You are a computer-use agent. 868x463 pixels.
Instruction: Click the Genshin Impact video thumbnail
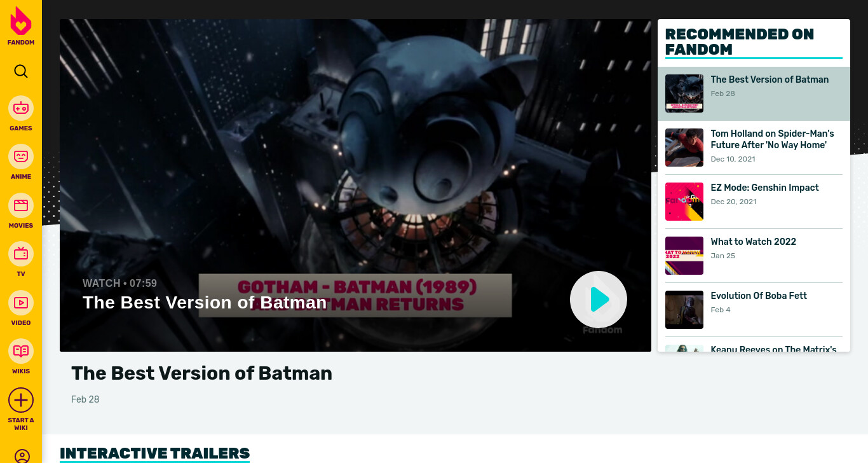click(x=684, y=202)
